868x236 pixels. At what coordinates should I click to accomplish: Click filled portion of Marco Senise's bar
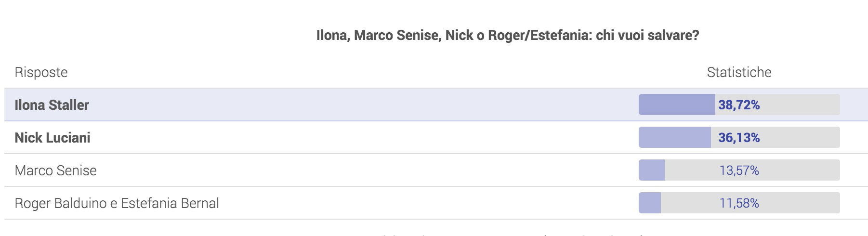tap(652, 170)
